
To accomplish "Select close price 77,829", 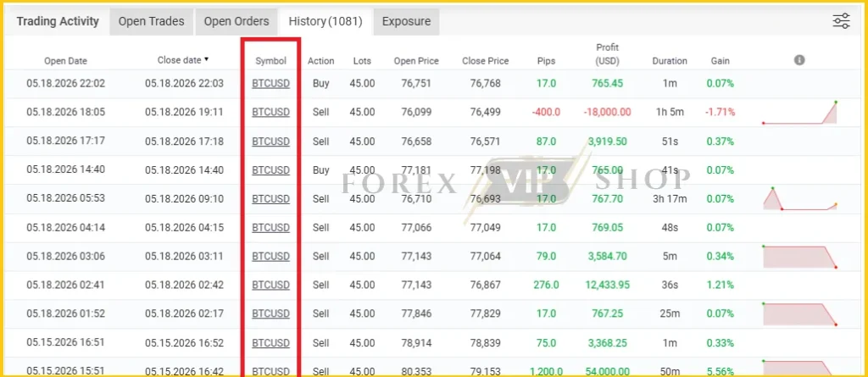I will (x=486, y=314).
